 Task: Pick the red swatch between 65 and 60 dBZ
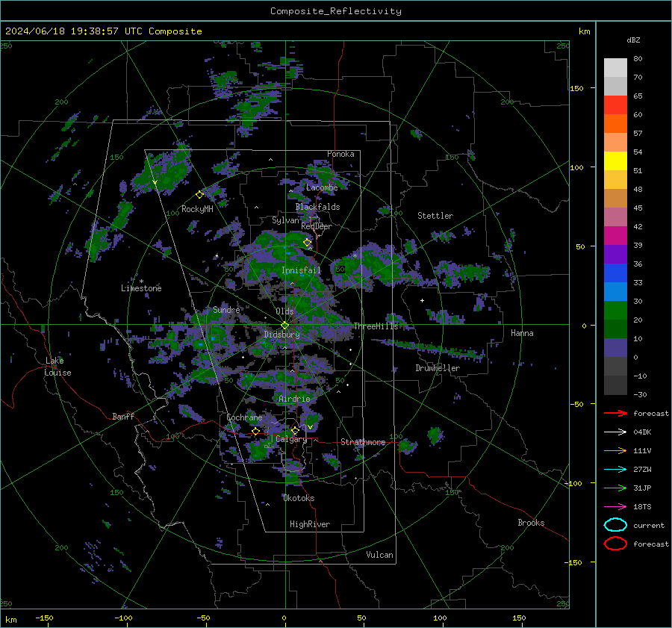click(615, 105)
